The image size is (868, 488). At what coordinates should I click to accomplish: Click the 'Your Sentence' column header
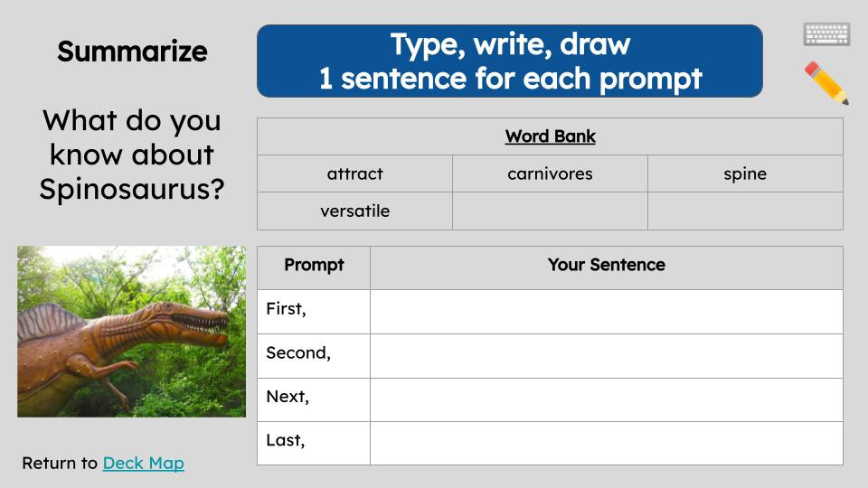(606, 265)
